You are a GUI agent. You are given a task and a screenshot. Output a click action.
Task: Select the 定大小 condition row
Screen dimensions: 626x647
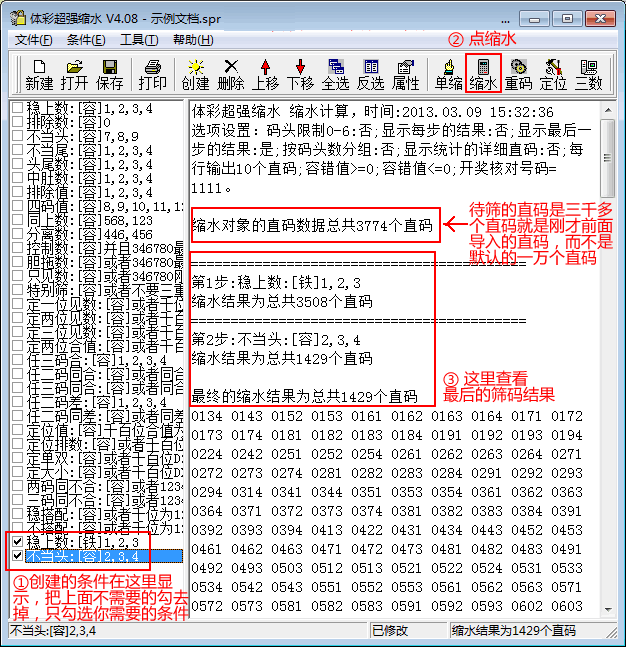point(104,472)
